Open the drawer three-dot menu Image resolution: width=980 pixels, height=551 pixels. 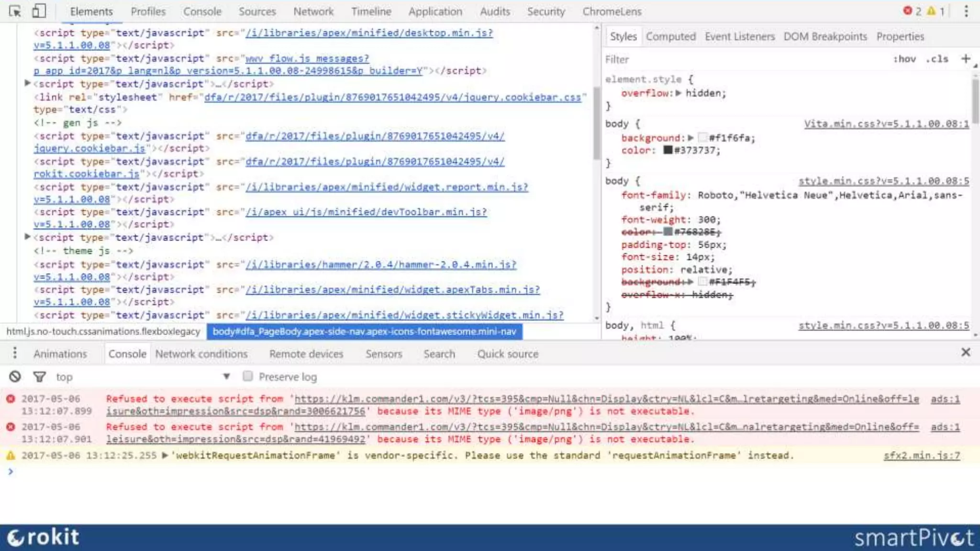click(15, 353)
